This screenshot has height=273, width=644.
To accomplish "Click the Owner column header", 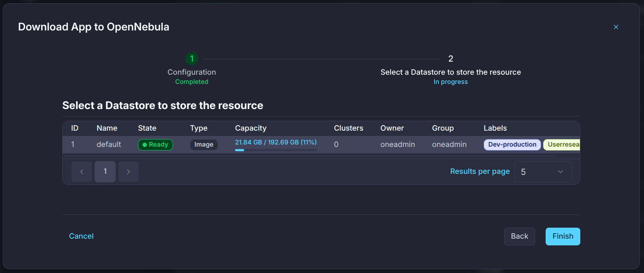I will click(x=392, y=128).
